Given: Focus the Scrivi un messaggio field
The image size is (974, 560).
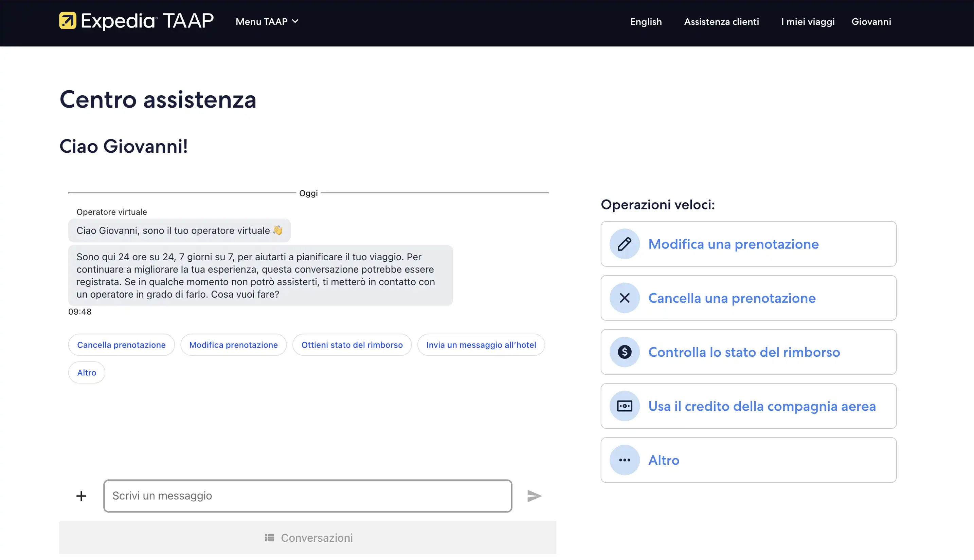Looking at the screenshot, I should (x=307, y=496).
